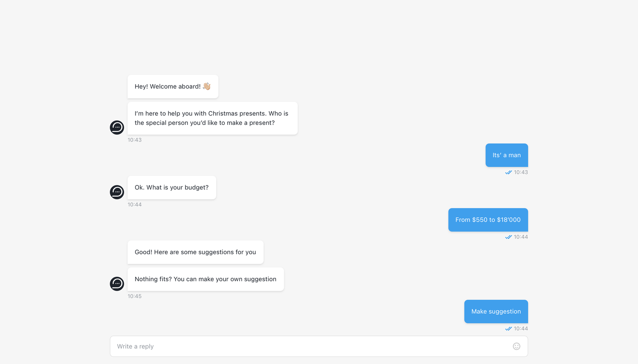
Task: Click the 'From $550 to $18'000' bubble
Action: [488, 220]
